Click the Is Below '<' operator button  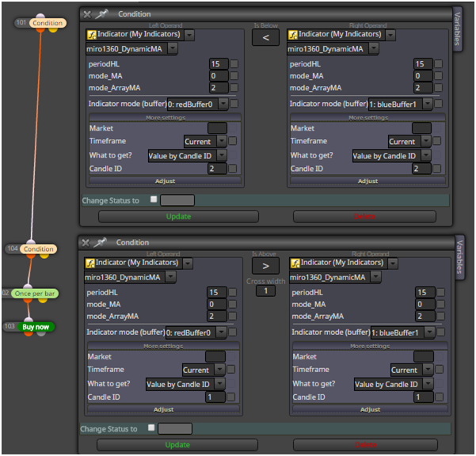pyautogui.click(x=265, y=38)
